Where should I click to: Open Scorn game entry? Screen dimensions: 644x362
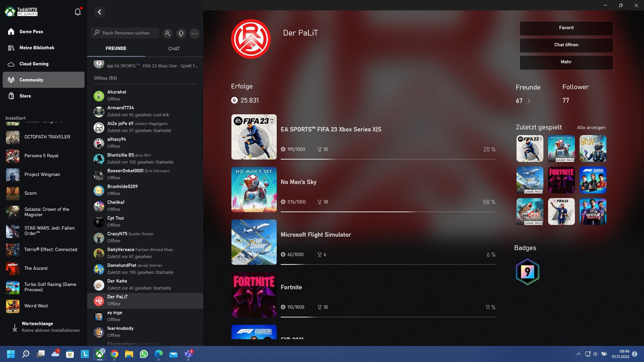44,193
